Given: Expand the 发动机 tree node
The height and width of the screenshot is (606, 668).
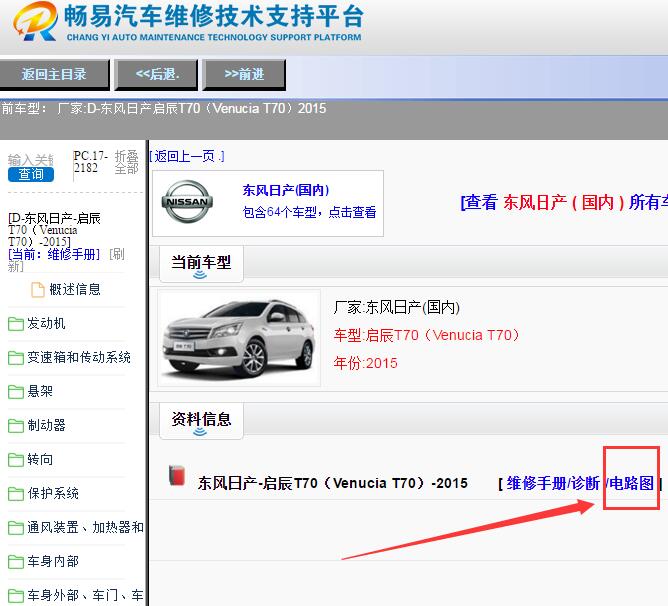Looking at the screenshot, I should (46, 323).
